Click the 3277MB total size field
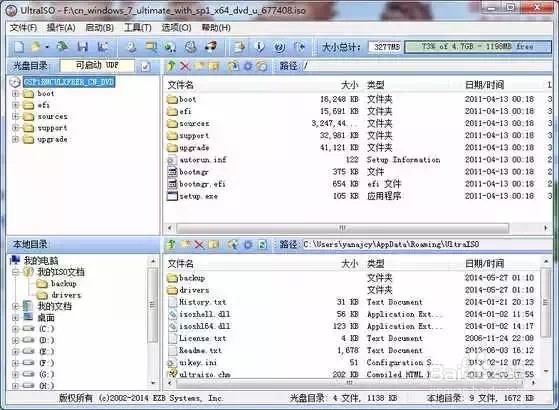 click(386, 47)
